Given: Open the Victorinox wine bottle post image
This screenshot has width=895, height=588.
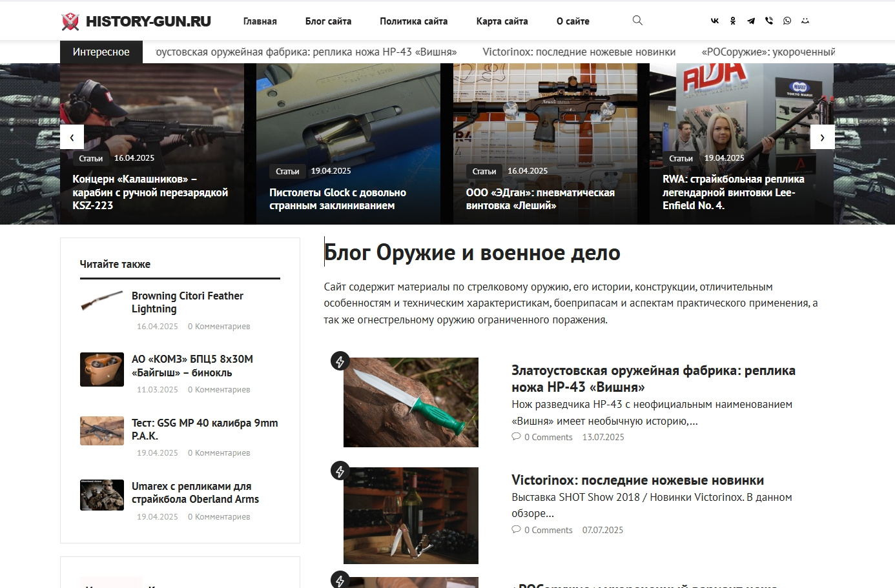Looking at the screenshot, I should click(411, 516).
